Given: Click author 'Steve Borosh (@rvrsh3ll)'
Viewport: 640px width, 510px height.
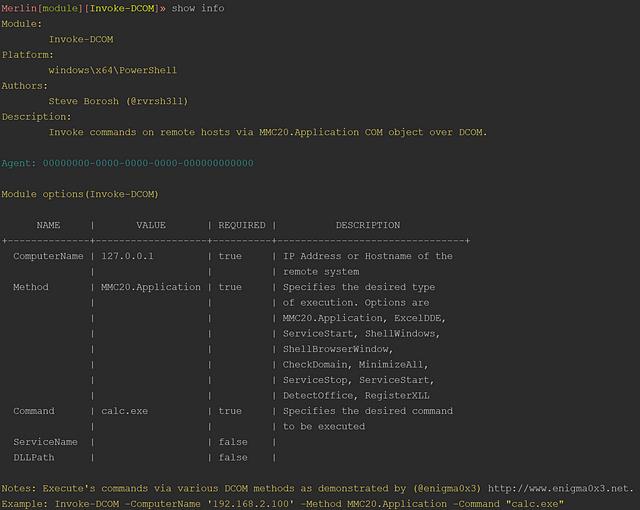Looking at the screenshot, I should tap(118, 101).
